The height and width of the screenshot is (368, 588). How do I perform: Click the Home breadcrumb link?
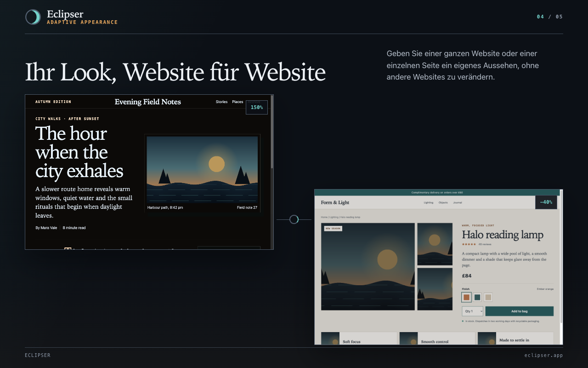click(324, 217)
